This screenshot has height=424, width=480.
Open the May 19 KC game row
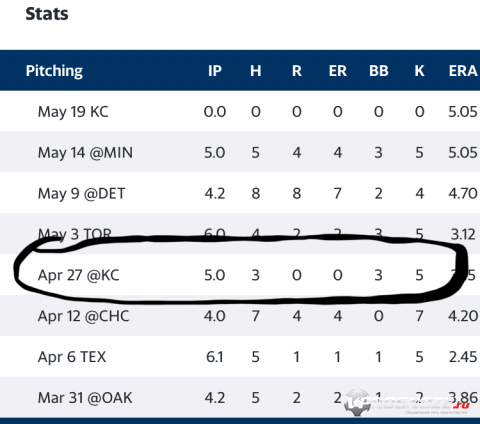240,111
